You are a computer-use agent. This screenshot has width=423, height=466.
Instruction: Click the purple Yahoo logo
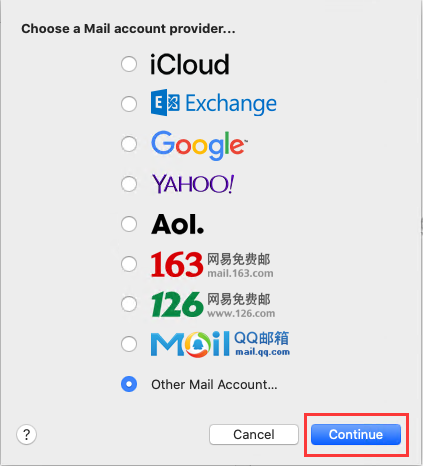tap(193, 184)
